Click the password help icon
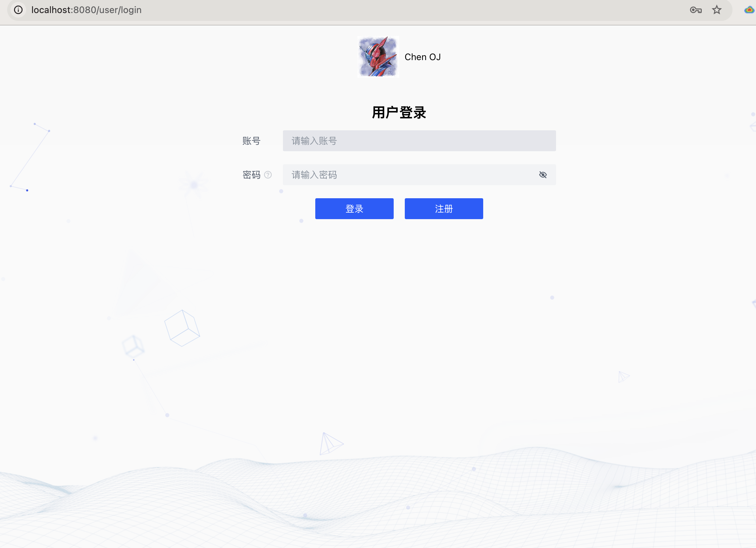This screenshot has width=756, height=548. 268,174
